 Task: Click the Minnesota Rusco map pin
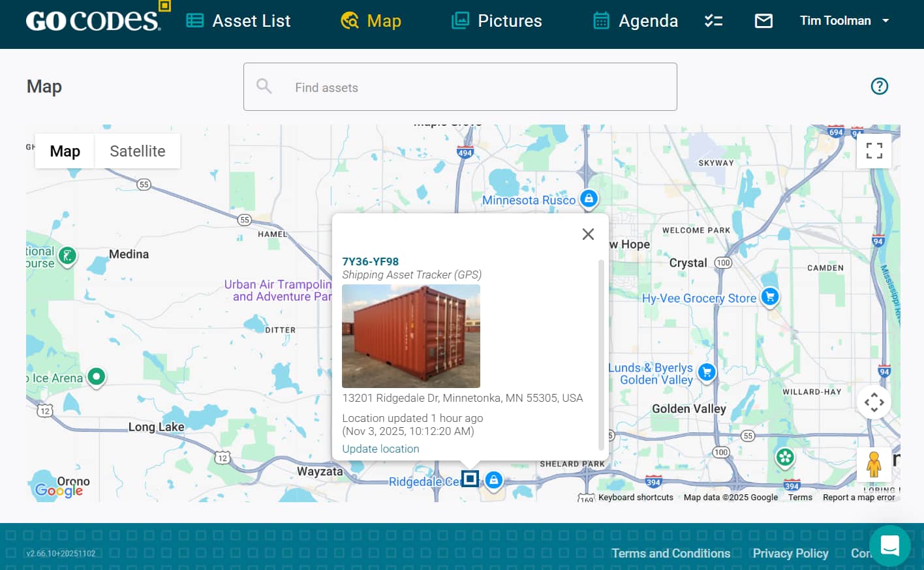(x=589, y=198)
